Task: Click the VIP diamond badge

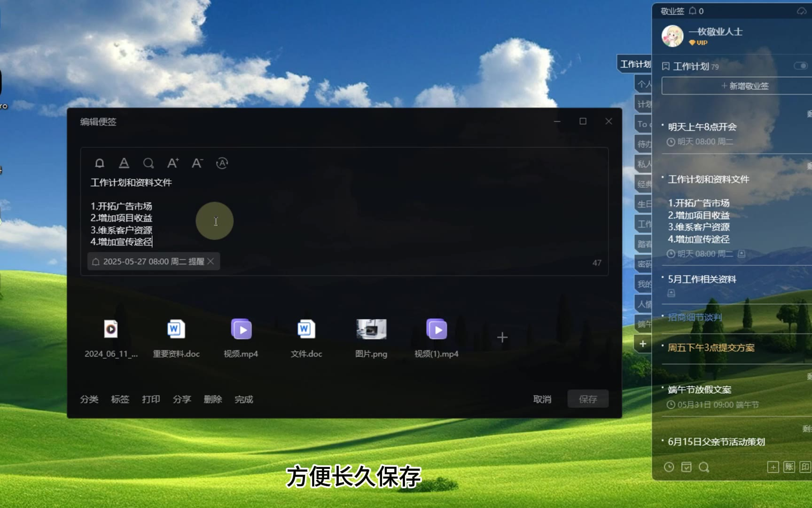Action: (698, 43)
